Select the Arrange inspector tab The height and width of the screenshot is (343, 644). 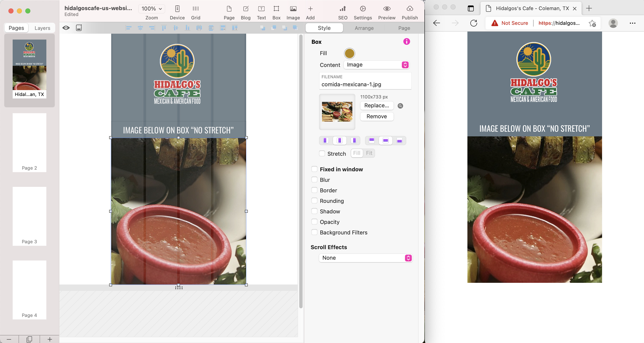click(x=364, y=28)
